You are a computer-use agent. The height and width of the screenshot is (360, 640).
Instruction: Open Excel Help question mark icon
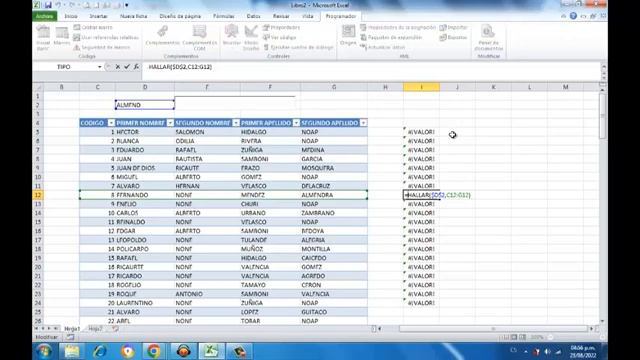(x=573, y=16)
